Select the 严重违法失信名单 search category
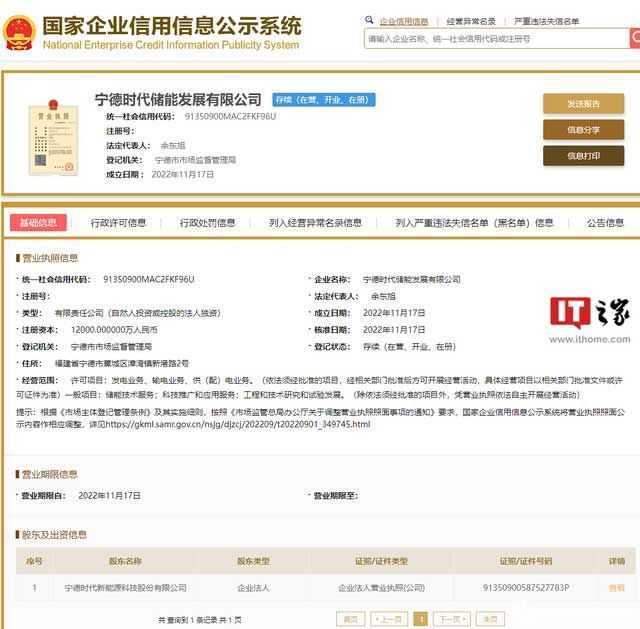The width and height of the screenshot is (640, 629). pyautogui.click(x=546, y=21)
